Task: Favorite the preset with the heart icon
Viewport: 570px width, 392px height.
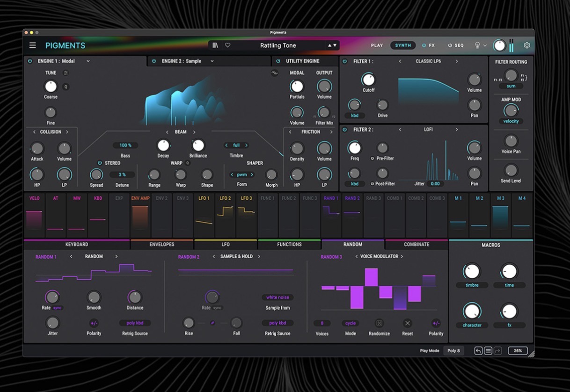Action: tap(228, 45)
